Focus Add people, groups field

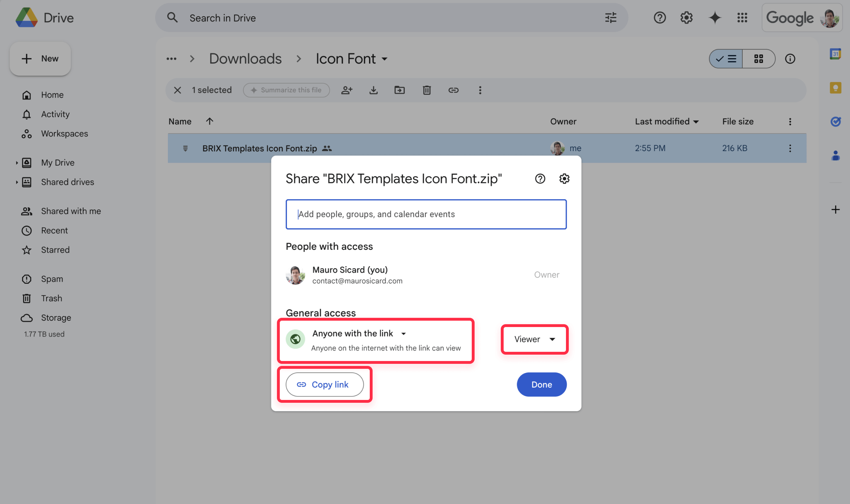(426, 214)
